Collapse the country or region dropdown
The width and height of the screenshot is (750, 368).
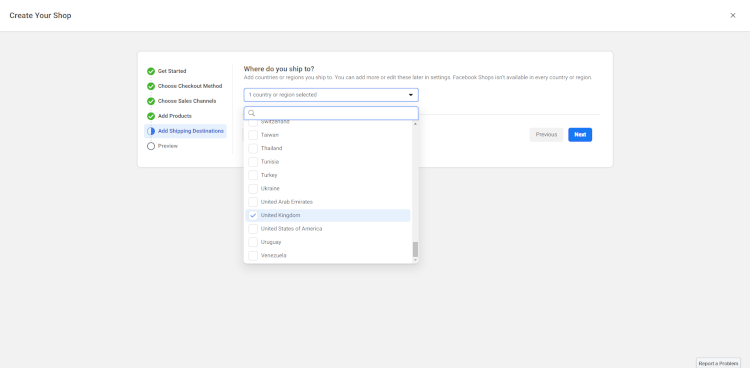(x=331, y=95)
